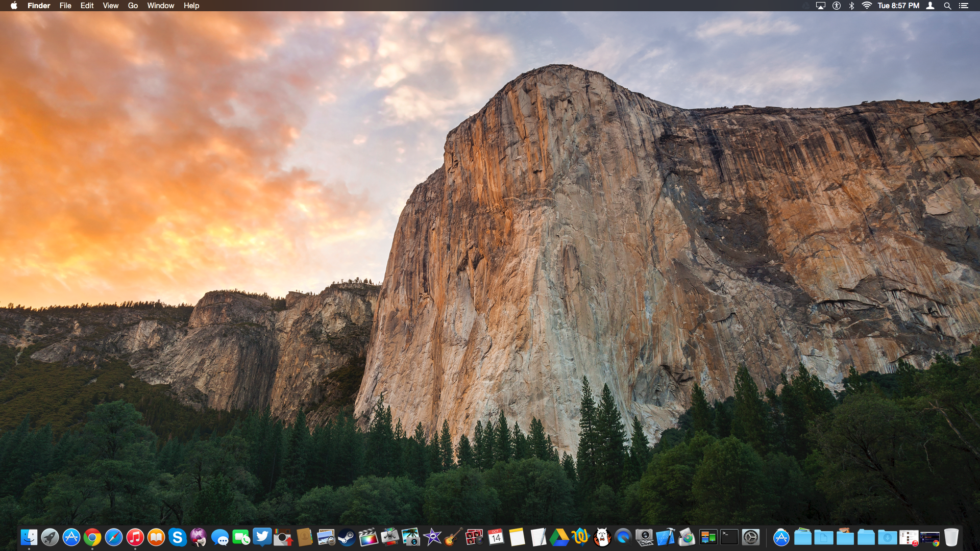Screen dimensions: 980x551
Task: Open GarageBand guitar icon
Action: click(x=453, y=537)
